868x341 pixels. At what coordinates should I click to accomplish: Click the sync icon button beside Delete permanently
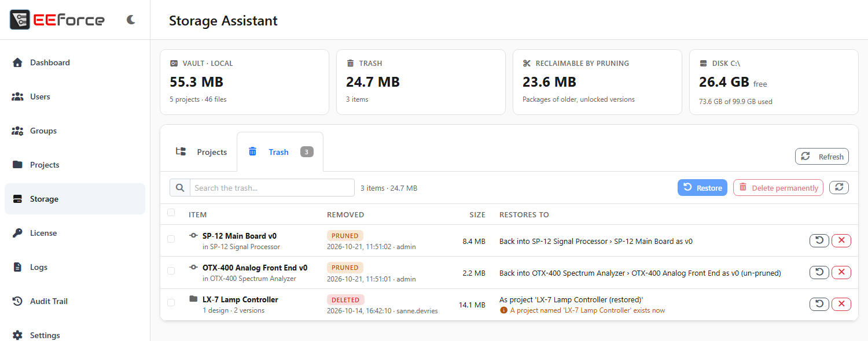point(839,187)
